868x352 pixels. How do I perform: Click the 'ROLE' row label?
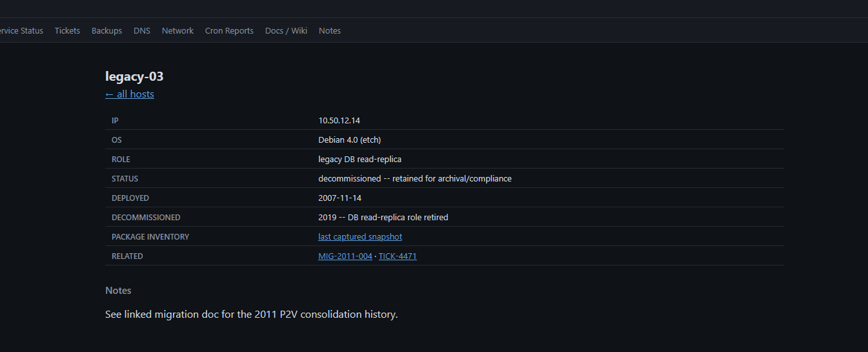[x=121, y=159]
